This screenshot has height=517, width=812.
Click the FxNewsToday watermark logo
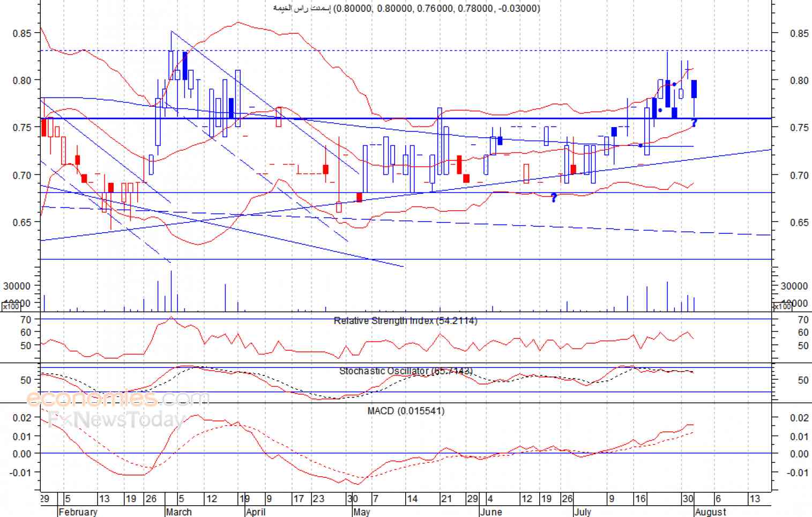click(115, 419)
